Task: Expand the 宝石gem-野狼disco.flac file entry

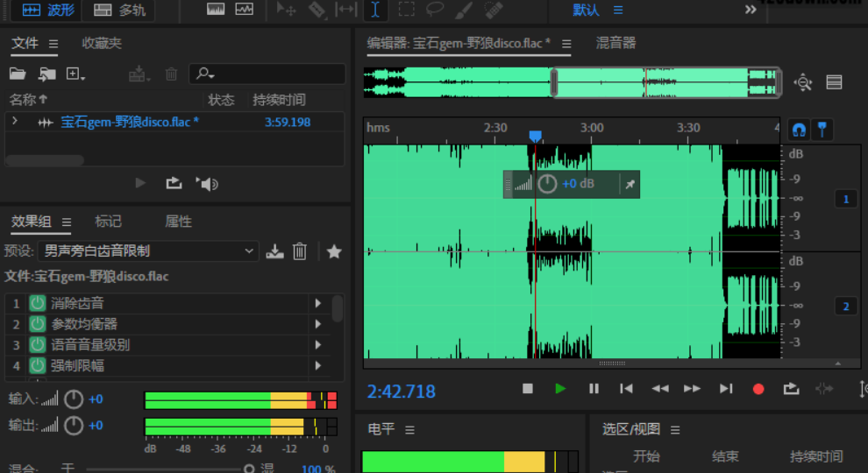Action: [15, 122]
